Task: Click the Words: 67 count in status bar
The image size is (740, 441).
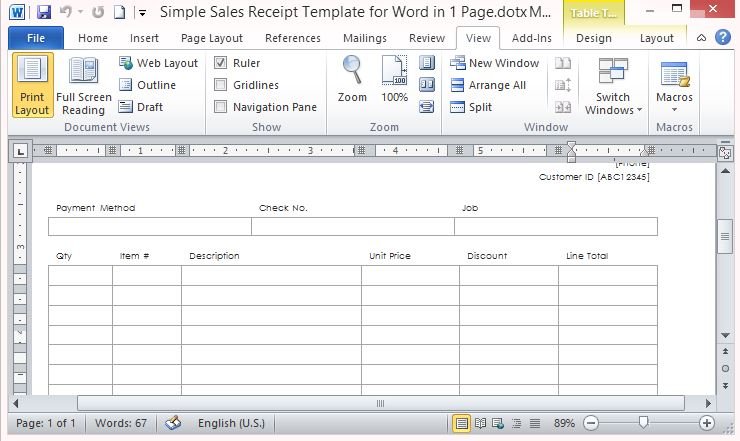Action: click(x=120, y=423)
